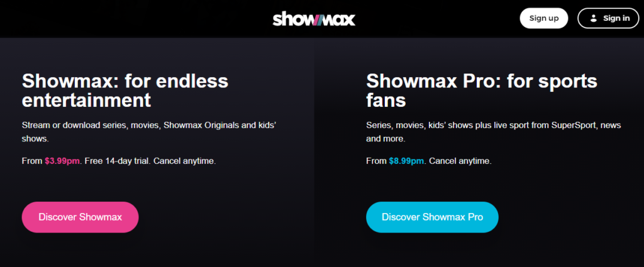Select the blue $8.99pm price text

(x=406, y=161)
